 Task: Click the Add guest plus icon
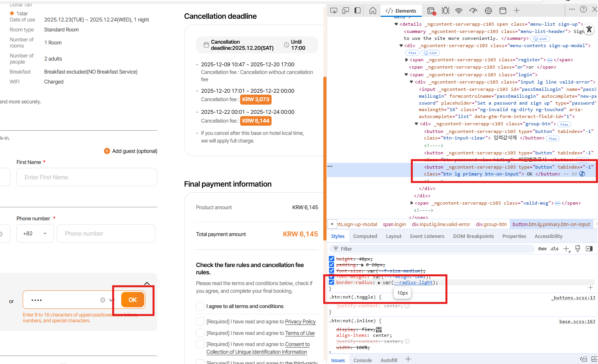[x=107, y=151]
